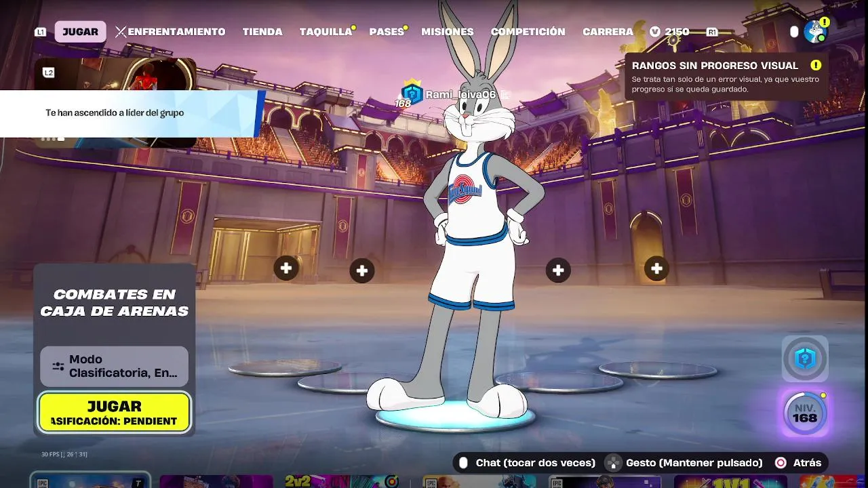Open the JUGAR tab

pos(80,32)
